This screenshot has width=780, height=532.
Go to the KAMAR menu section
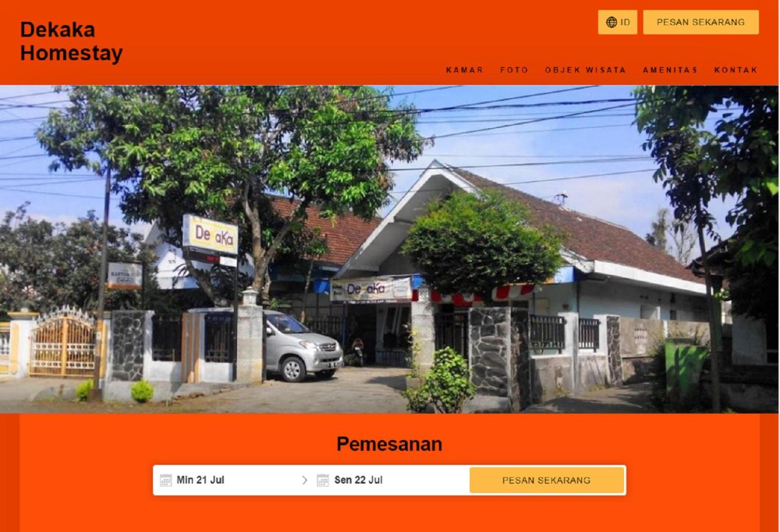click(x=464, y=70)
